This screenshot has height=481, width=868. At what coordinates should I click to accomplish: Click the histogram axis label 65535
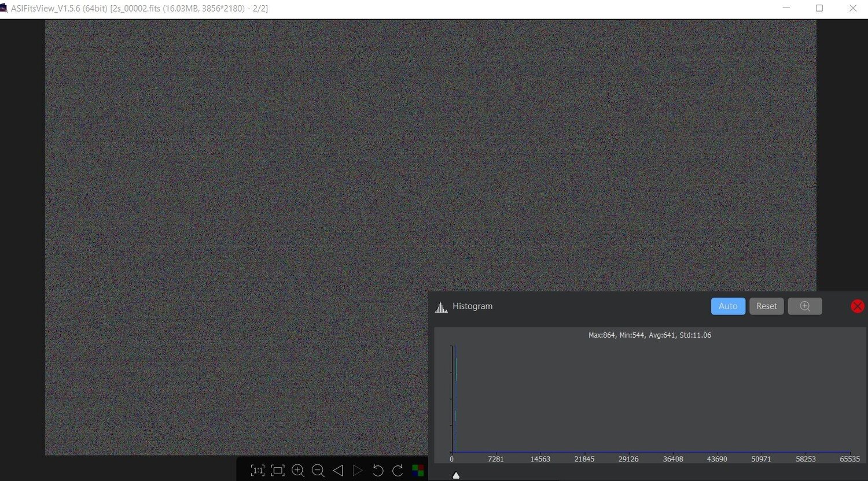(850, 459)
